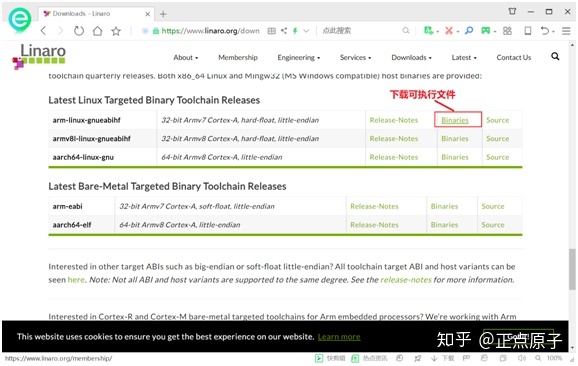Open Binaries for armv8l-linux-gnueabihf
Image resolution: width=578 pixels, height=366 pixels.
point(455,139)
